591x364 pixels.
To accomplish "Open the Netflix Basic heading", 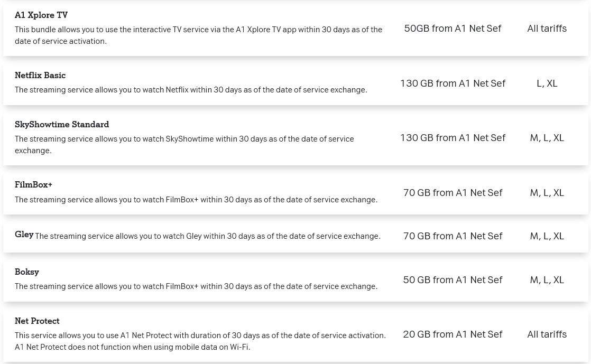I will (x=40, y=76).
